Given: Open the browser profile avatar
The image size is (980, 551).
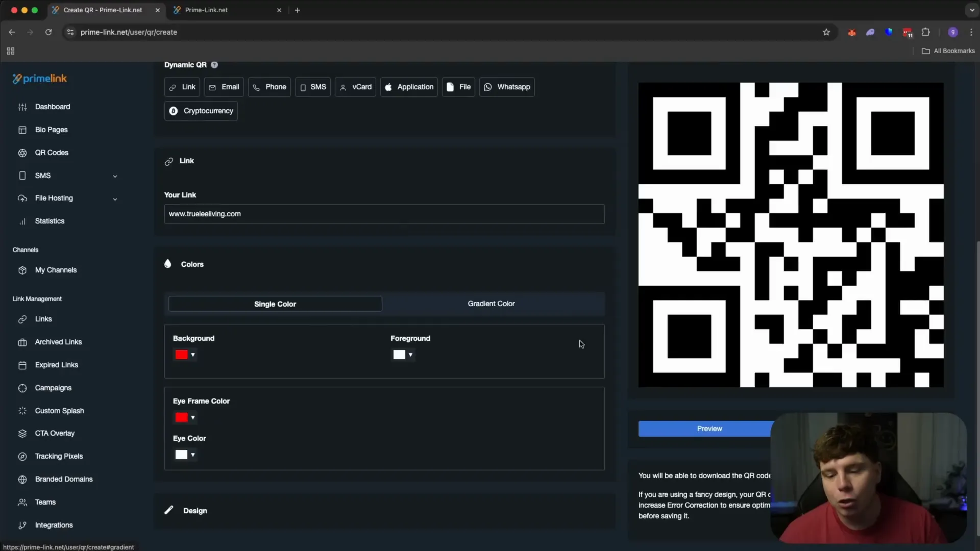Looking at the screenshot, I should coord(952,32).
